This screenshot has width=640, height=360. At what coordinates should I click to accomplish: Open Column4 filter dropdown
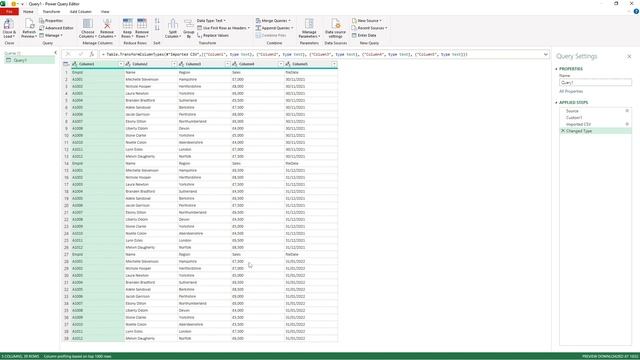[281, 64]
